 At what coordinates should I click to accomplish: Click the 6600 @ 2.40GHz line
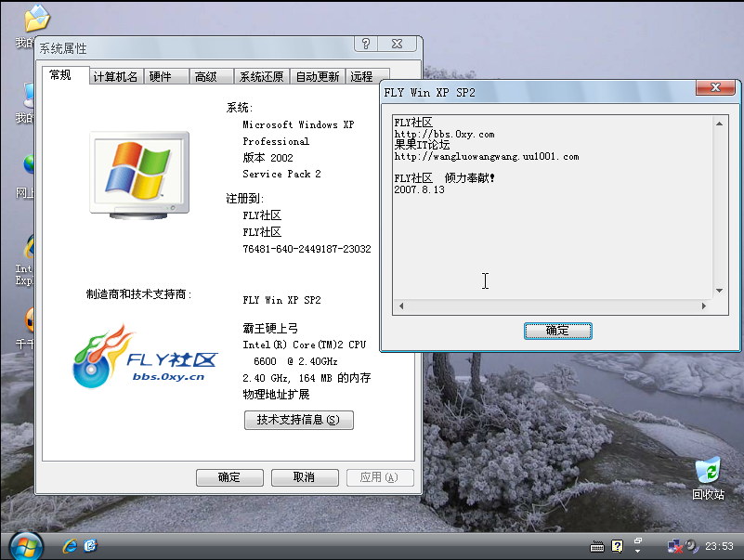pyautogui.click(x=295, y=361)
